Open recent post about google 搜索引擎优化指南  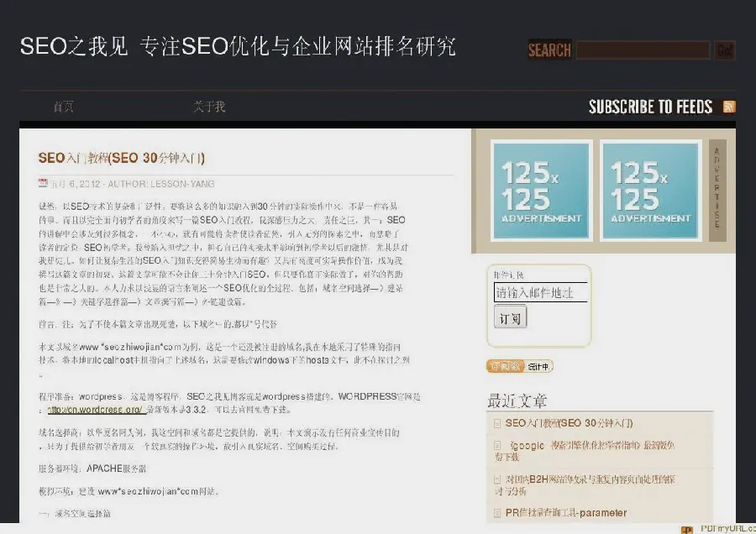click(x=585, y=451)
